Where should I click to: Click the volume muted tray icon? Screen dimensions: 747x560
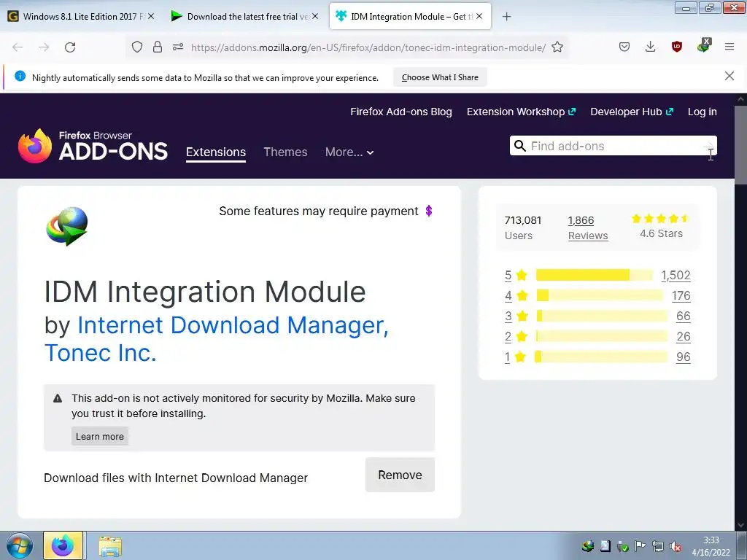pyautogui.click(x=676, y=547)
